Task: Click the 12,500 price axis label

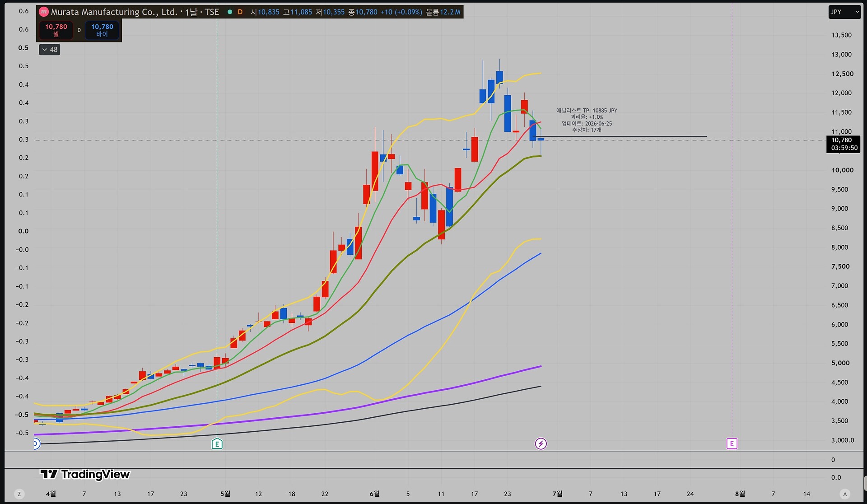Action: (842, 74)
